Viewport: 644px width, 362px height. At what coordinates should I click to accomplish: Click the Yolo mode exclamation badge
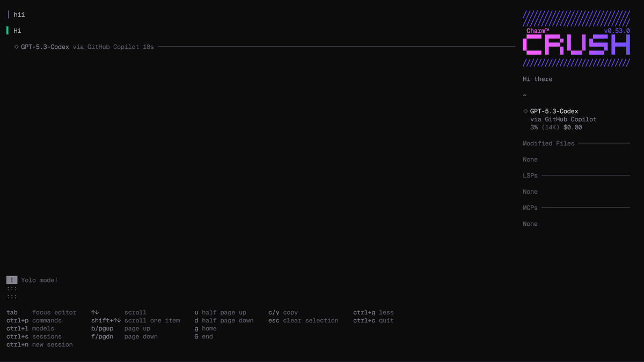tap(12, 280)
